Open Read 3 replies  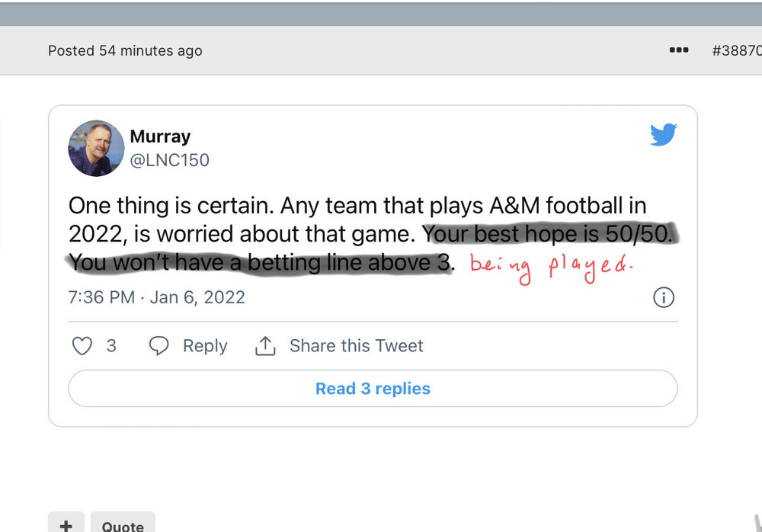pyautogui.click(x=373, y=389)
